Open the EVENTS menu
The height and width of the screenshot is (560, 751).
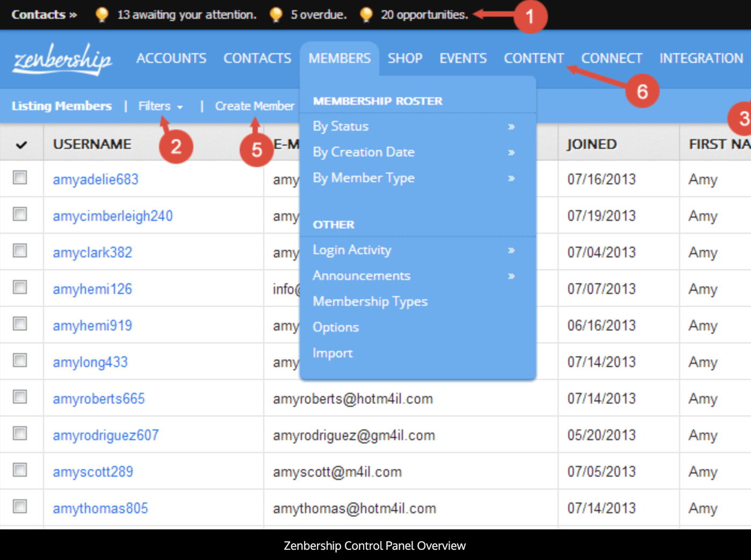[x=463, y=58]
